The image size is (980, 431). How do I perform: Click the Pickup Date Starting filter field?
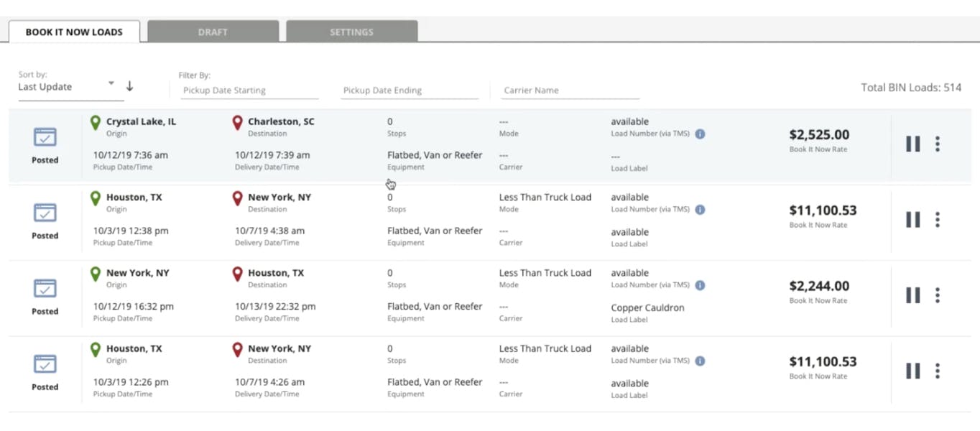[x=249, y=90]
